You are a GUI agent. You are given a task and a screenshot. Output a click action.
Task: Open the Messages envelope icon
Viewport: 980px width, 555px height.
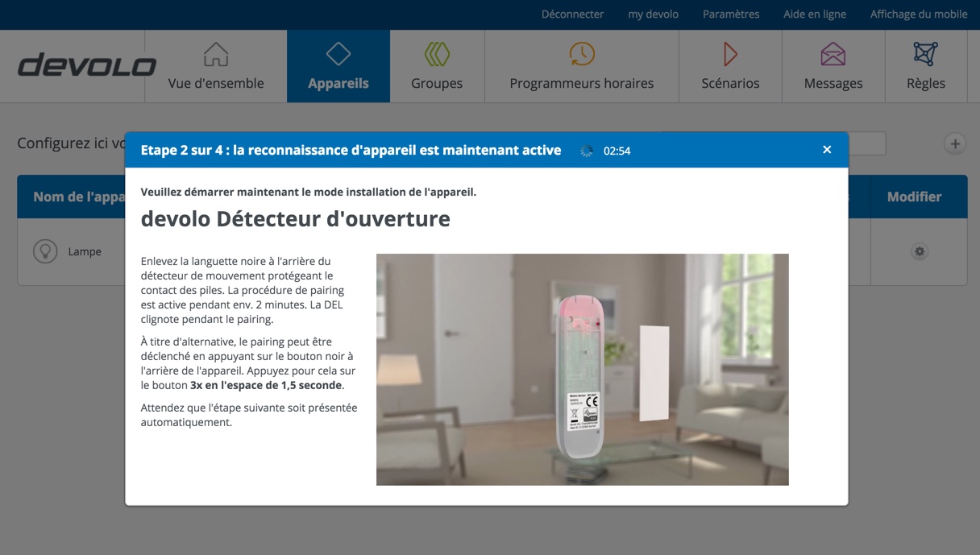[x=833, y=55]
